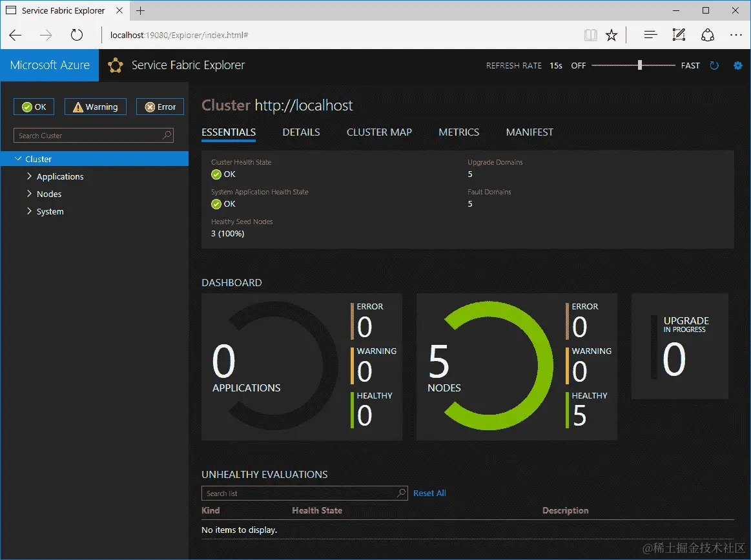Toggle the Warning health filter

tap(96, 107)
